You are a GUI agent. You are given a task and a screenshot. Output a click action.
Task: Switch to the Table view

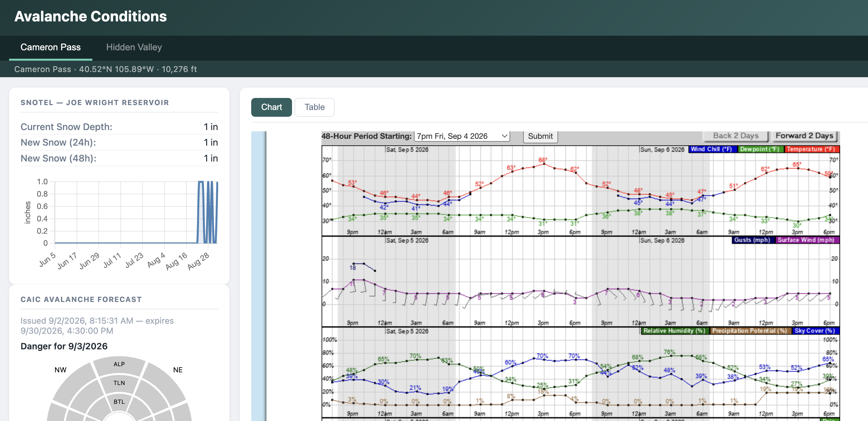(314, 107)
